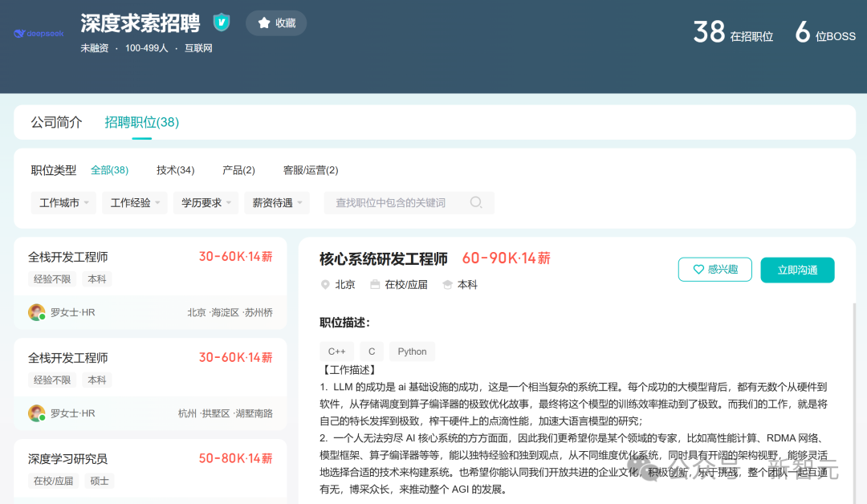Click the 核心系统研发工程师 job title

pos(384,258)
